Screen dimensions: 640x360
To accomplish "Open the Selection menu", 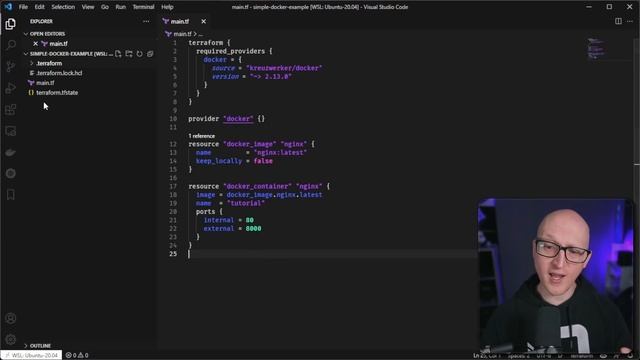I will click(63, 7).
